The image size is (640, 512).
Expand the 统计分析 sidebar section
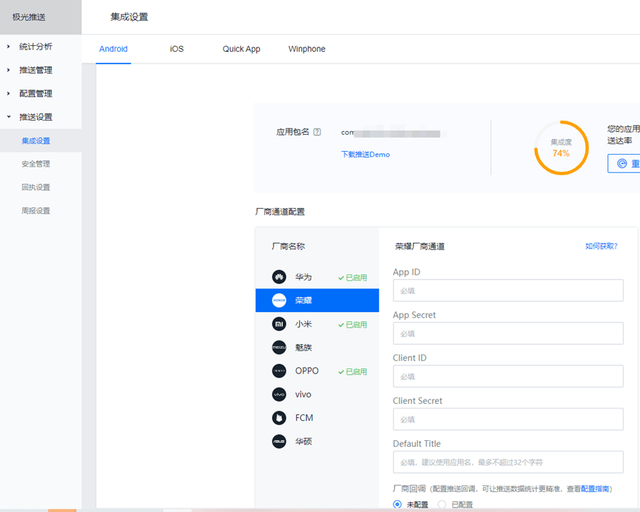pos(36,47)
